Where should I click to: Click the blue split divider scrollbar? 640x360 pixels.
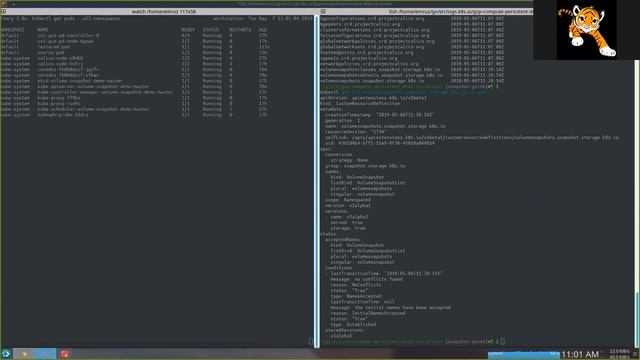(316, 181)
